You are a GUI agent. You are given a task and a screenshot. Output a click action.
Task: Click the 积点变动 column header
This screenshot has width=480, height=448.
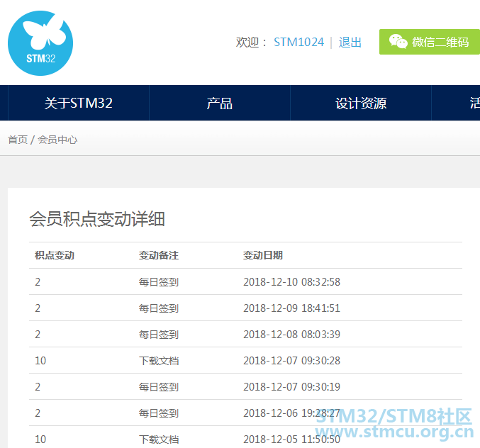pyautogui.click(x=55, y=255)
